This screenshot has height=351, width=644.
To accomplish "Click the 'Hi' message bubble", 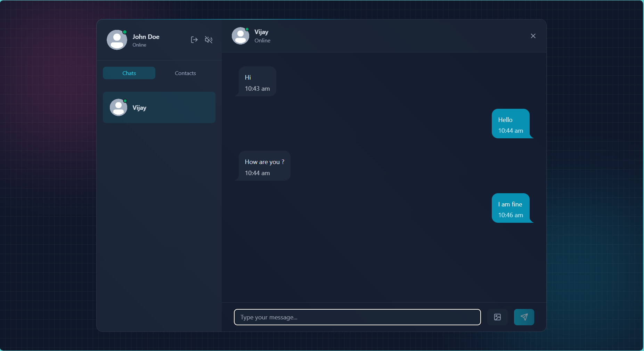I will click(257, 81).
